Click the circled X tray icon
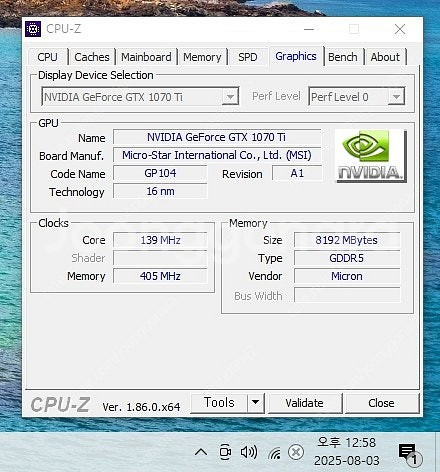The width and height of the screenshot is (440, 472). click(x=296, y=452)
